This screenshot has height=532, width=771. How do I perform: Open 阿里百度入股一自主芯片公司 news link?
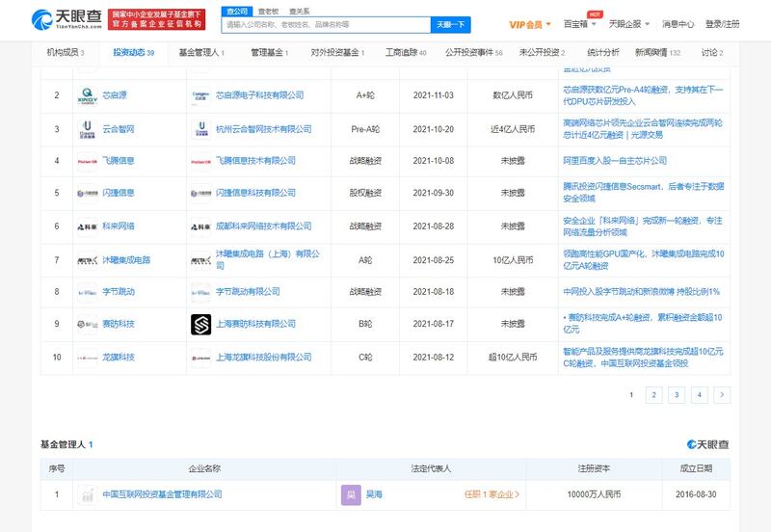tap(615, 161)
